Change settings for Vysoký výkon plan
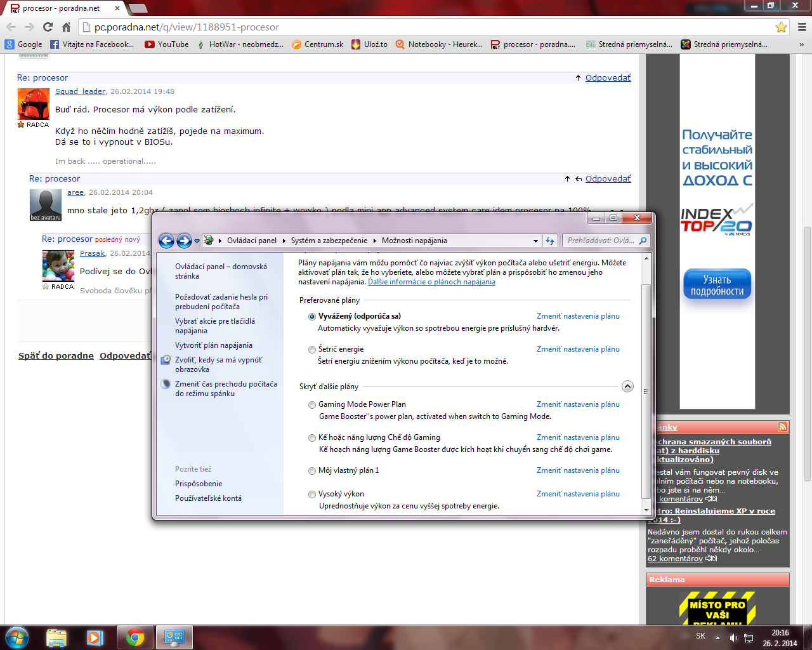 pyautogui.click(x=578, y=494)
